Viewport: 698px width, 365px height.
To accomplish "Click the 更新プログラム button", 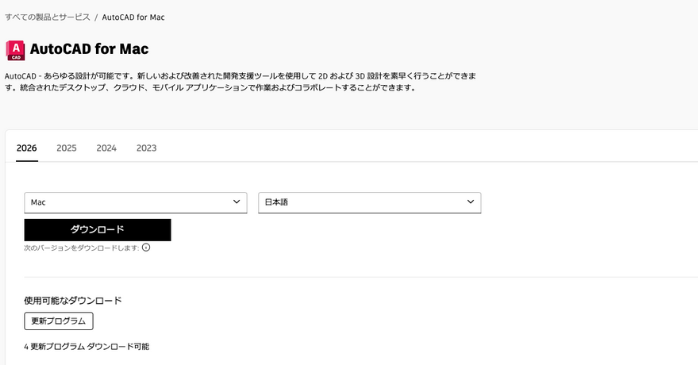I will point(59,321).
